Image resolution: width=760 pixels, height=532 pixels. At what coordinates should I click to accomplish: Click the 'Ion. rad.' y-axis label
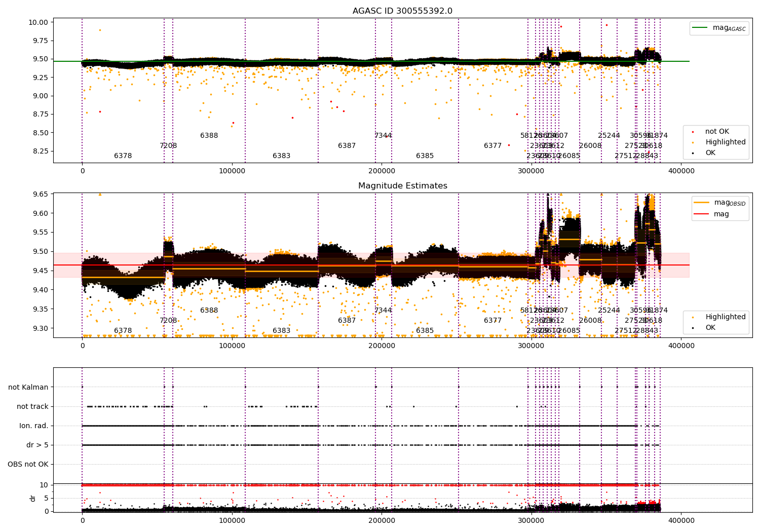coord(34,426)
